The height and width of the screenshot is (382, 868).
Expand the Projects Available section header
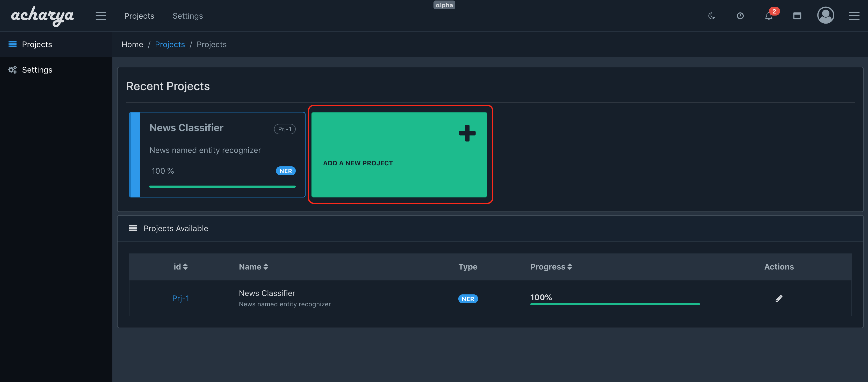pyautogui.click(x=176, y=228)
